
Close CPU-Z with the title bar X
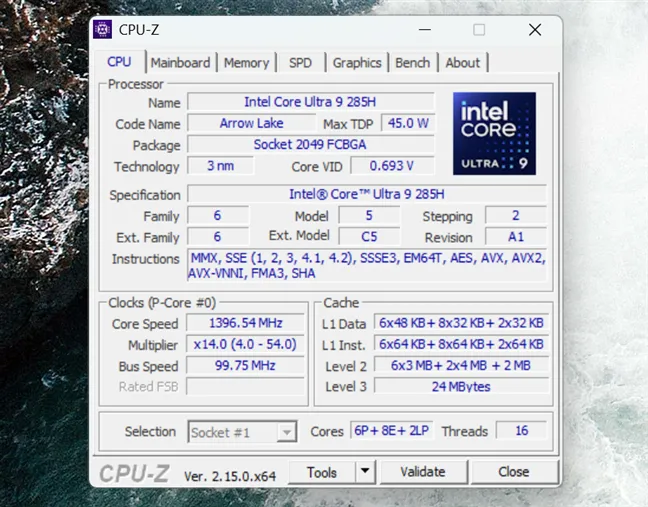click(x=535, y=30)
